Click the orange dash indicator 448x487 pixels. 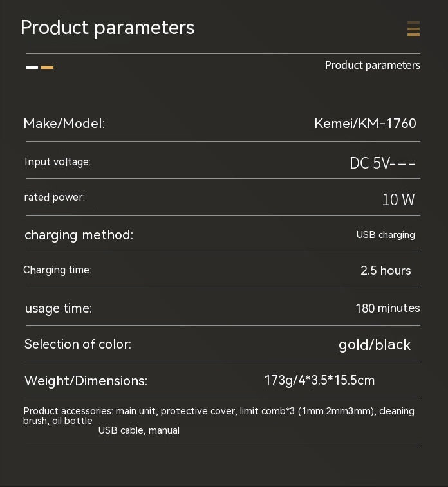coord(47,67)
